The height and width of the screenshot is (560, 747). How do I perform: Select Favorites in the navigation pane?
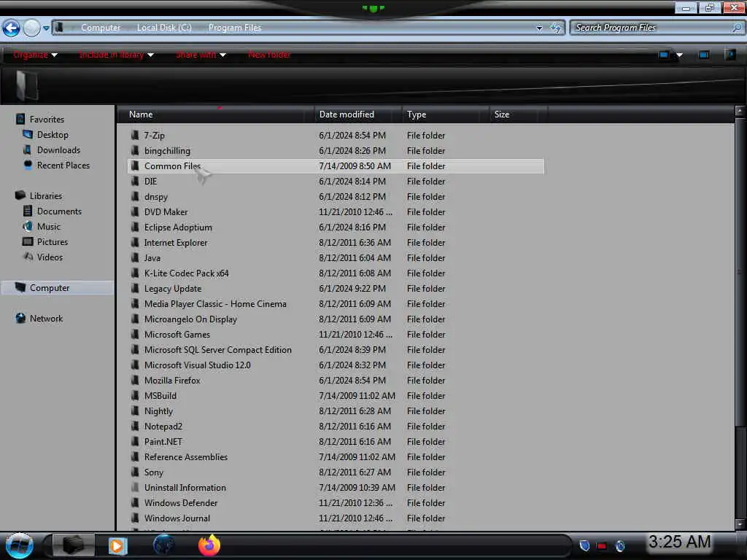pos(47,119)
